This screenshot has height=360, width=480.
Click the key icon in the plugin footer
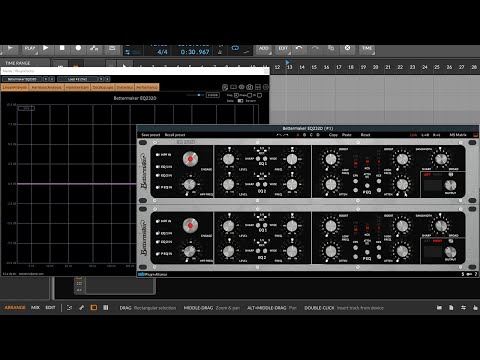click(469, 274)
